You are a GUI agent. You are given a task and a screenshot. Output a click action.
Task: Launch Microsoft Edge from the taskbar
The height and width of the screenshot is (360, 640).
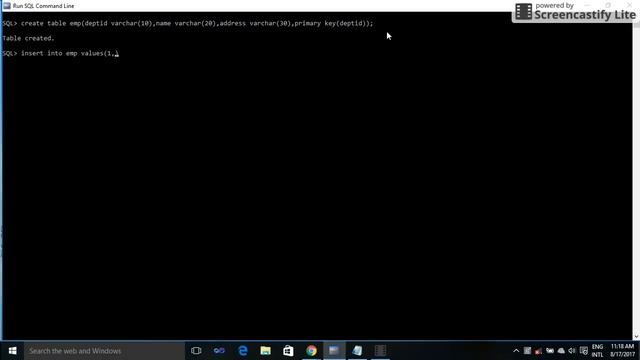(x=242, y=351)
